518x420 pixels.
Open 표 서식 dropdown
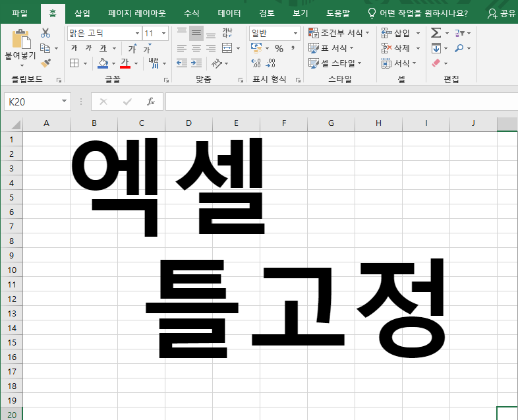click(x=331, y=48)
